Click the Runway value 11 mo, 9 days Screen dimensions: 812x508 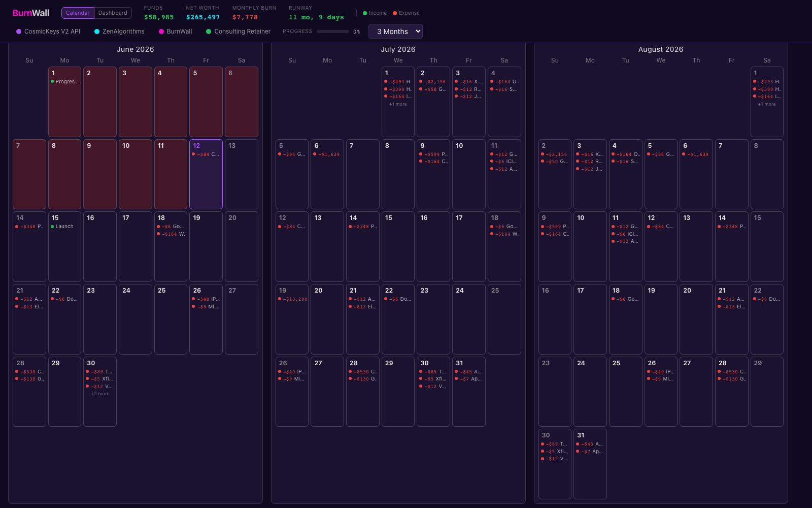317,17
